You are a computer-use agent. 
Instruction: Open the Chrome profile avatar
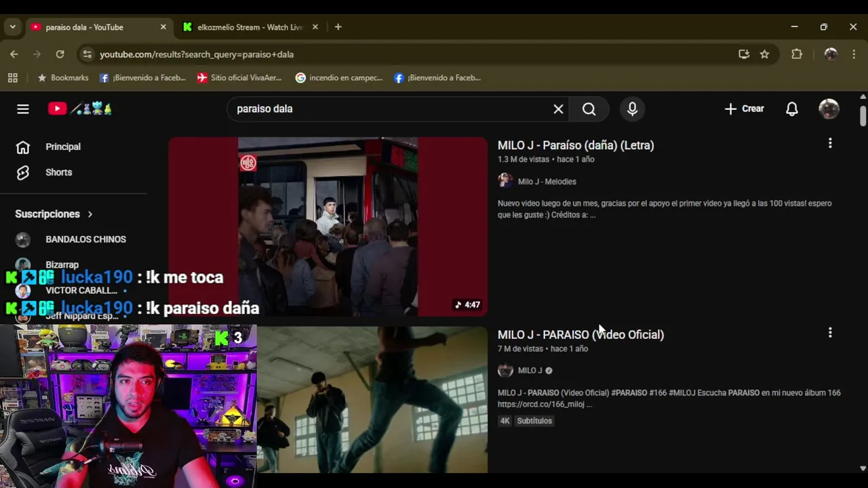click(831, 54)
